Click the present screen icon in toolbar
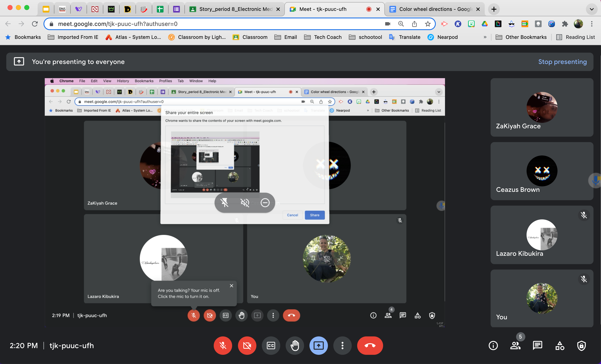This screenshot has width=601, height=364. click(x=318, y=346)
